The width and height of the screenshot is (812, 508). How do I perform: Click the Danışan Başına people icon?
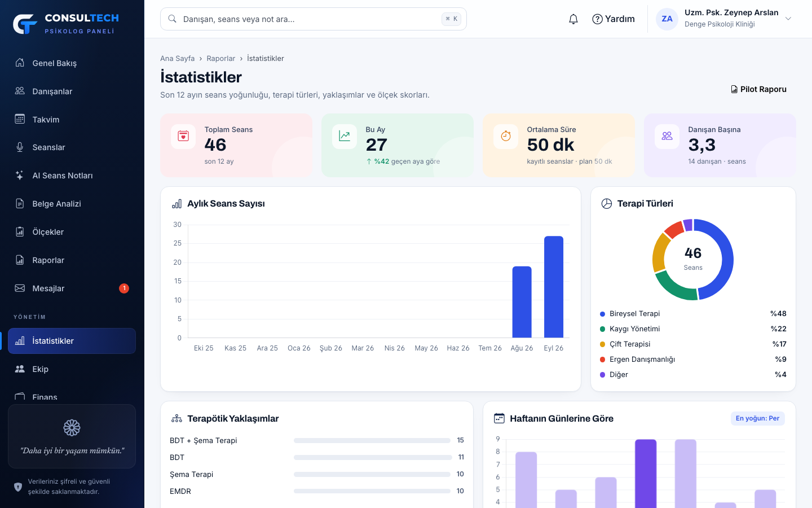[667, 136]
